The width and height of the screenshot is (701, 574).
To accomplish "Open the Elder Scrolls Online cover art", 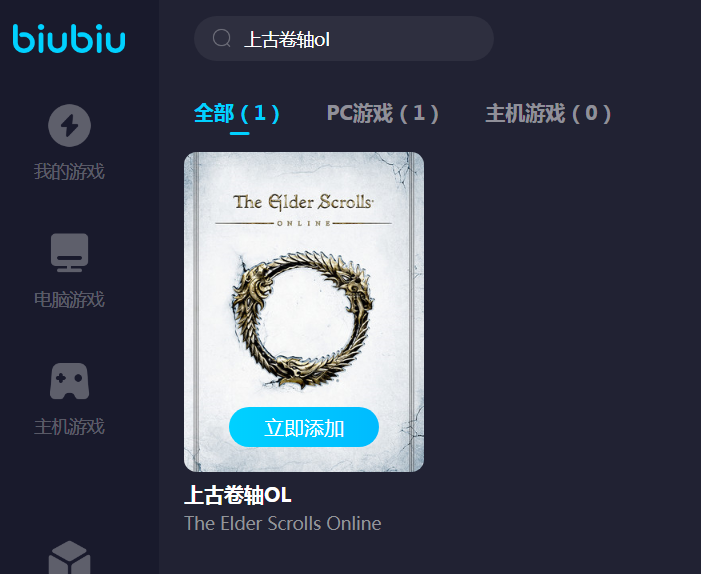I will pyautogui.click(x=304, y=312).
